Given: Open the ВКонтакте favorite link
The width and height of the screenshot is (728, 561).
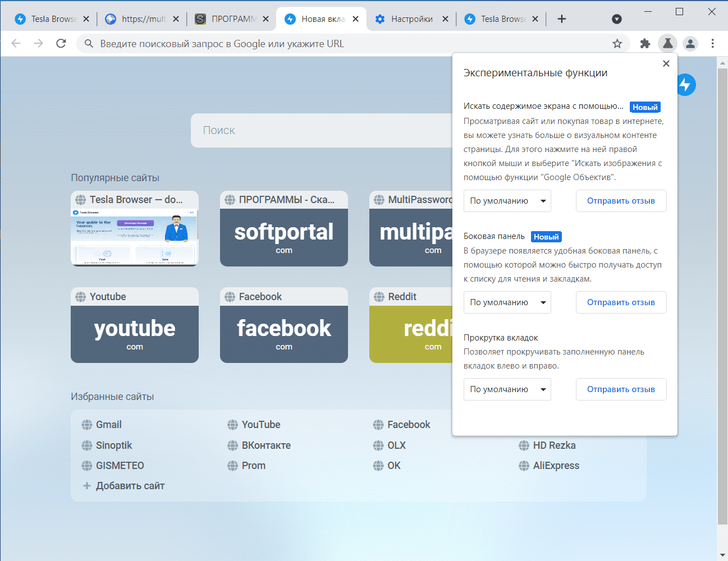Looking at the screenshot, I should [259, 445].
